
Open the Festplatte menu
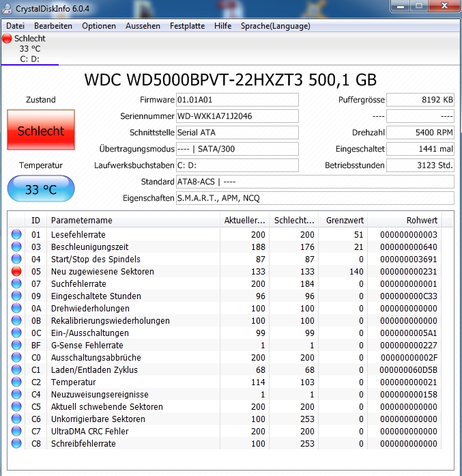point(187,26)
